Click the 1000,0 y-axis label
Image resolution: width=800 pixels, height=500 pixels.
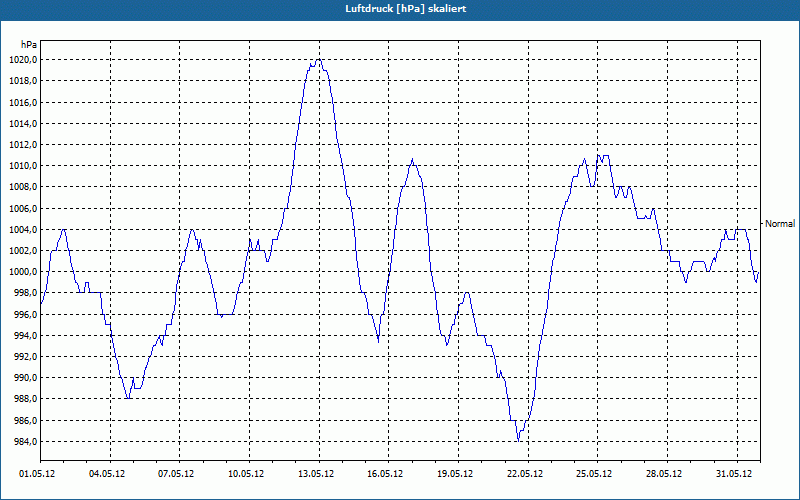(22, 272)
